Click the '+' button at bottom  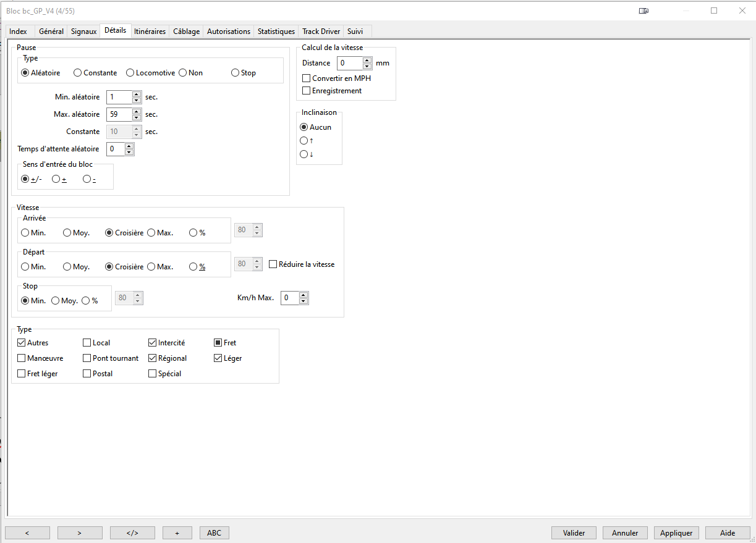[177, 532]
